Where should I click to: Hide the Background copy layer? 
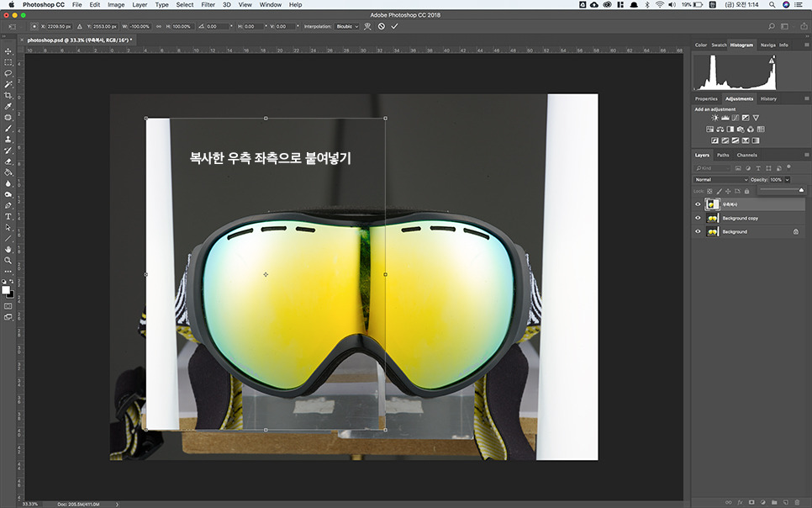[698, 218]
